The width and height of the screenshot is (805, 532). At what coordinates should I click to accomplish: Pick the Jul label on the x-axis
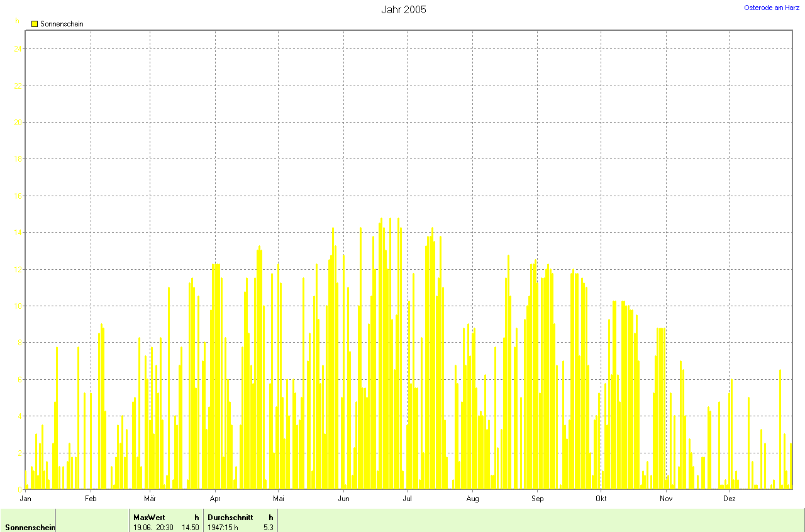coord(407,499)
